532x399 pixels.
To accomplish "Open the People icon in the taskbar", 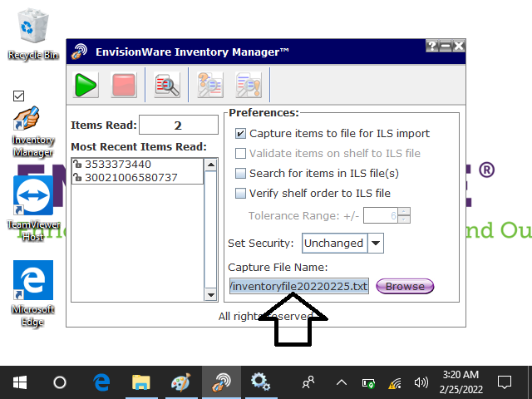I will [x=308, y=382].
